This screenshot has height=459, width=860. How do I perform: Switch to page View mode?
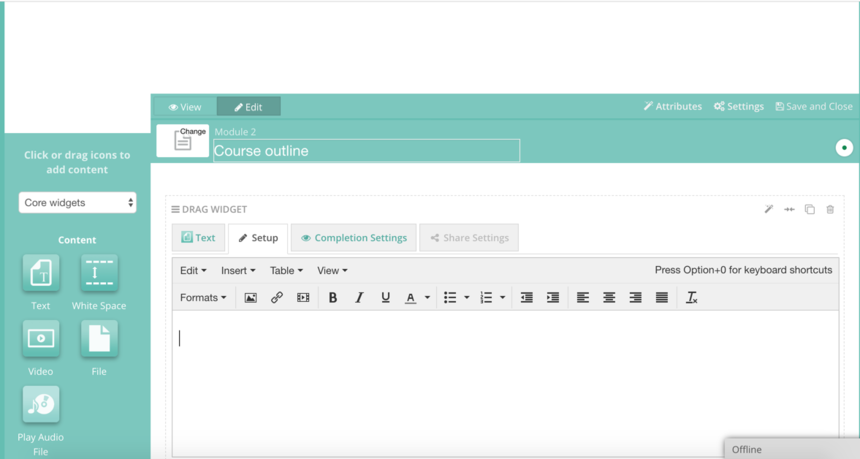point(185,107)
